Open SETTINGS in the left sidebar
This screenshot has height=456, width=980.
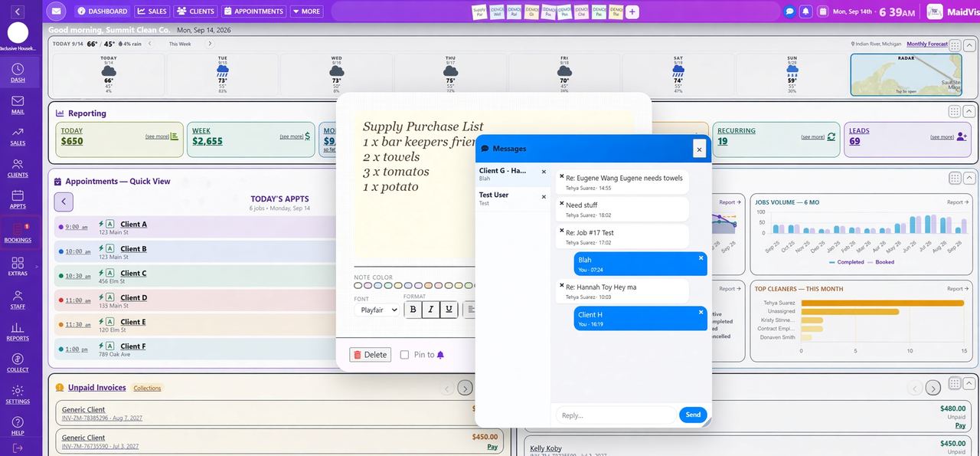pos(18,395)
